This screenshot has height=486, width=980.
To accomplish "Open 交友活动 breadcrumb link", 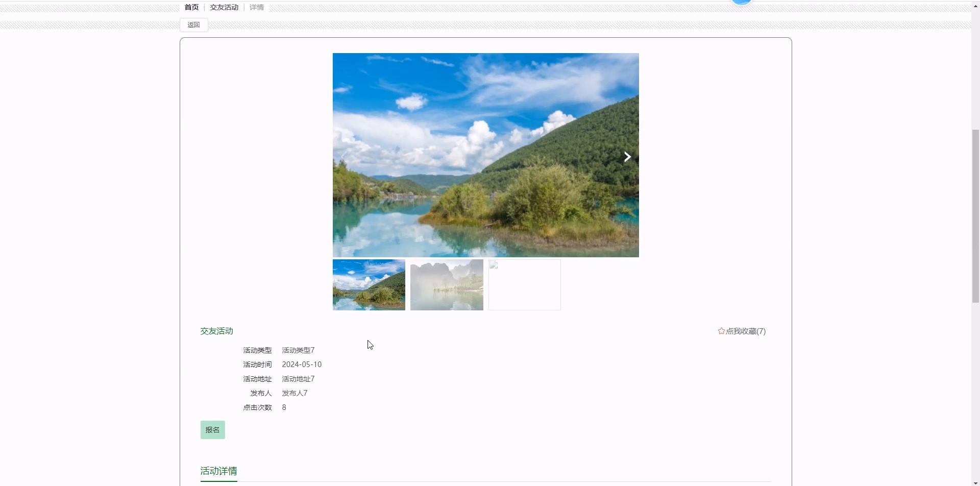I will pyautogui.click(x=224, y=7).
